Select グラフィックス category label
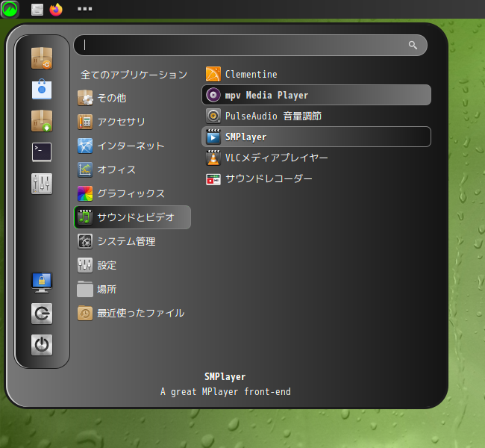Viewport: 485px width, 448px height. click(x=131, y=193)
